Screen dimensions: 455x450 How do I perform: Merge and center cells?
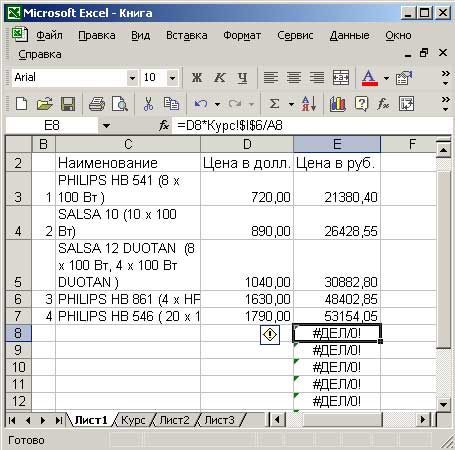tap(341, 78)
